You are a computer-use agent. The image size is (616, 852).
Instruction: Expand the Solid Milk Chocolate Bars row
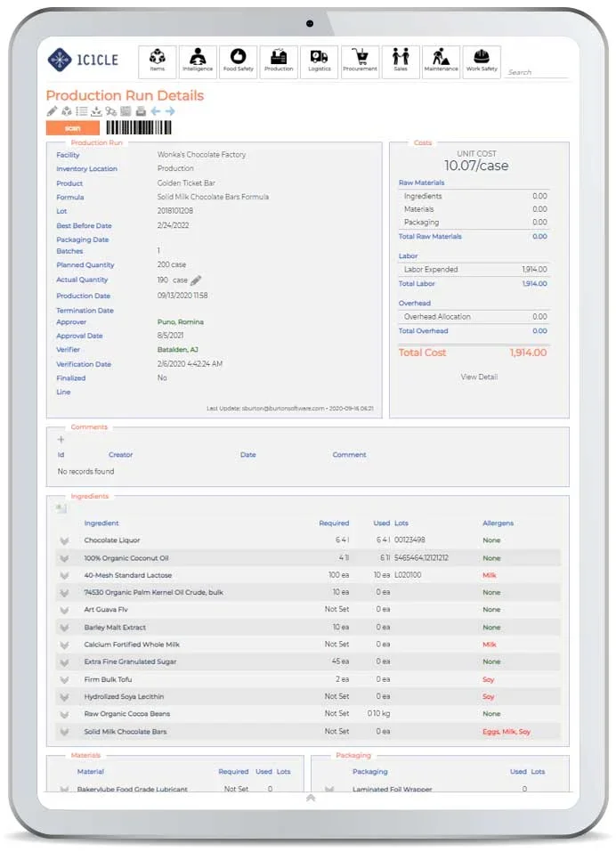64,732
